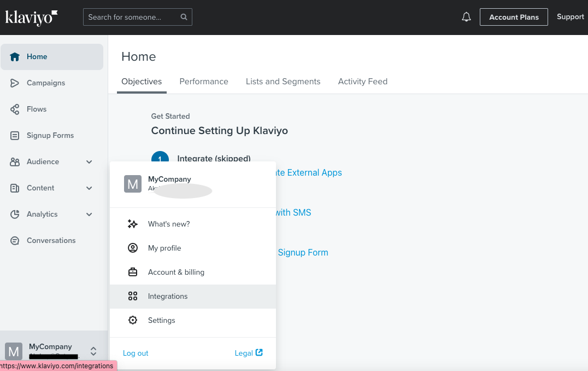The width and height of the screenshot is (588, 371).
Task: Open the Activity Feed tab
Action: tap(363, 82)
